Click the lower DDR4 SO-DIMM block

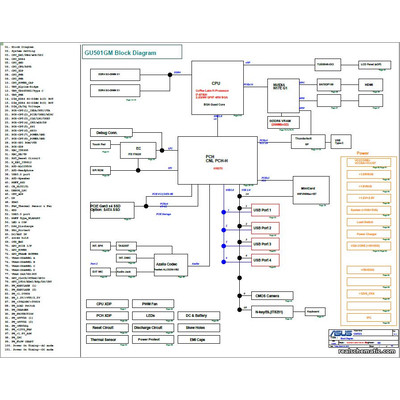coord(115,91)
